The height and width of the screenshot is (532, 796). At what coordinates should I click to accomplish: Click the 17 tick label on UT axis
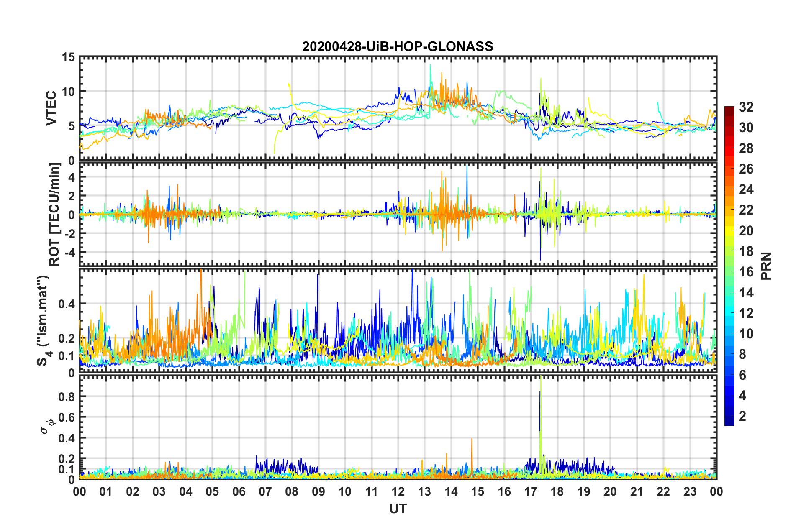click(x=531, y=492)
